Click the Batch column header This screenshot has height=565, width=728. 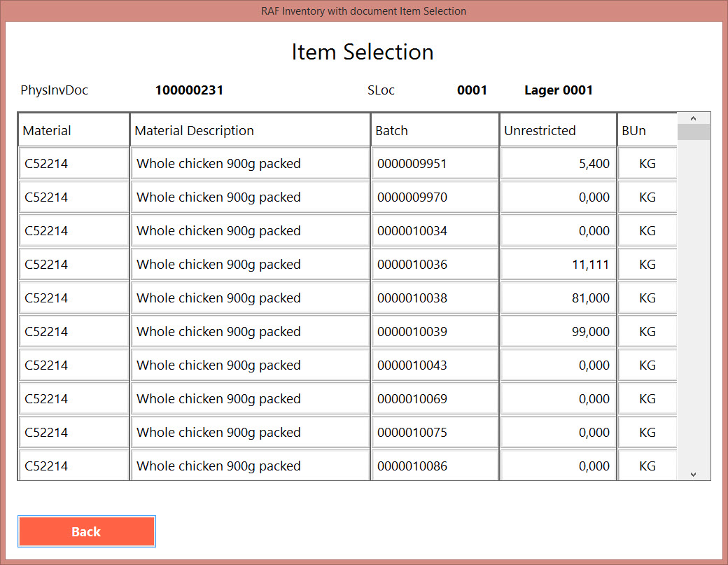pyautogui.click(x=434, y=130)
